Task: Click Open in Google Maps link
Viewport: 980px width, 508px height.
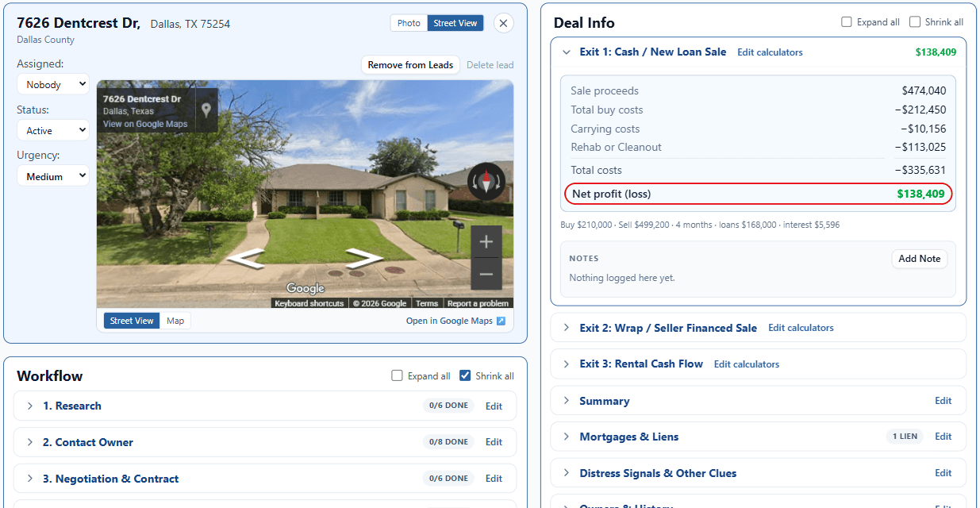Action: click(449, 321)
